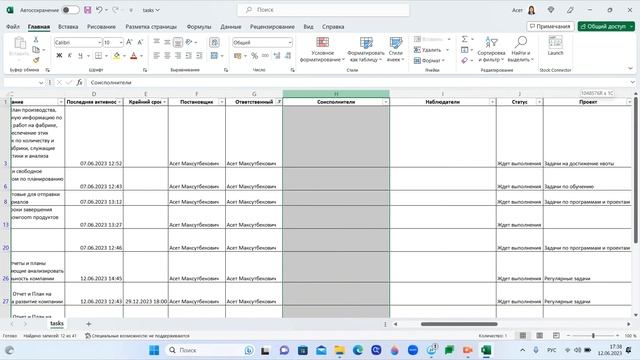The image size is (640, 360).
Task: Decrease font size with small A
Action: tap(140, 42)
